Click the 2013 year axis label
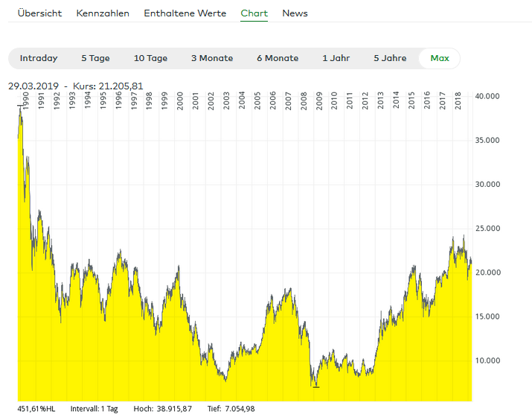 pos(381,101)
